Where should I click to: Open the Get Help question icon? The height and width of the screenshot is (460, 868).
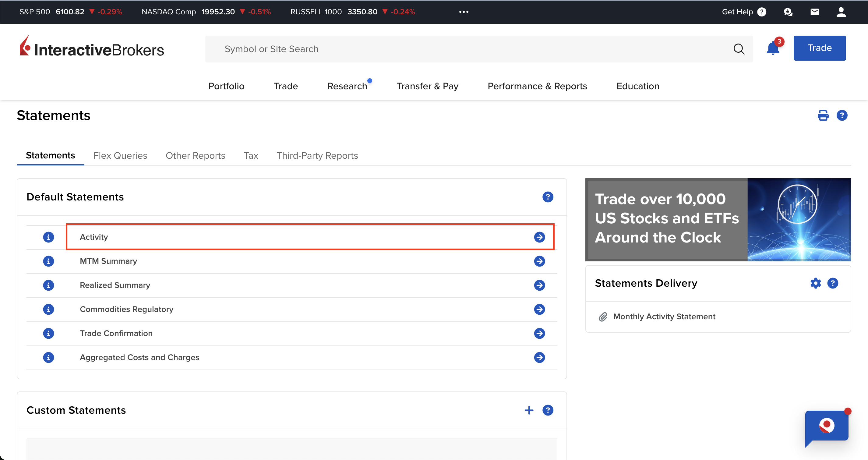tap(761, 12)
